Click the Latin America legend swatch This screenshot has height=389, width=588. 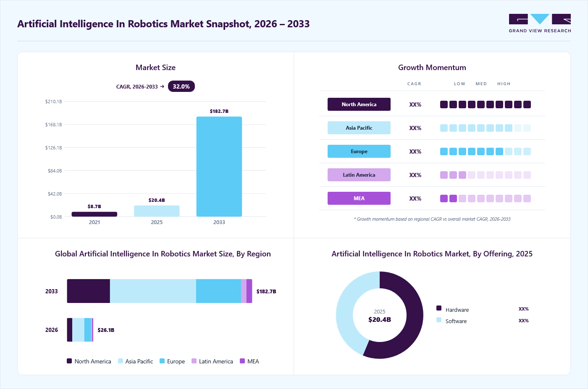click(194, 361)
